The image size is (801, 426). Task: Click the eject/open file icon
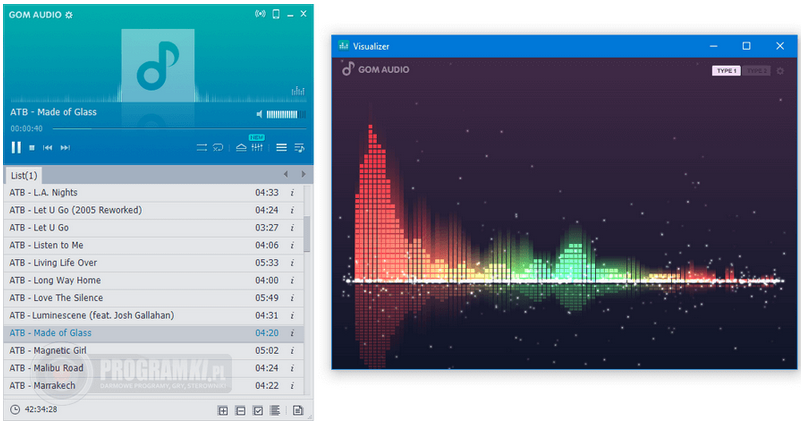[x=241, y=148]
